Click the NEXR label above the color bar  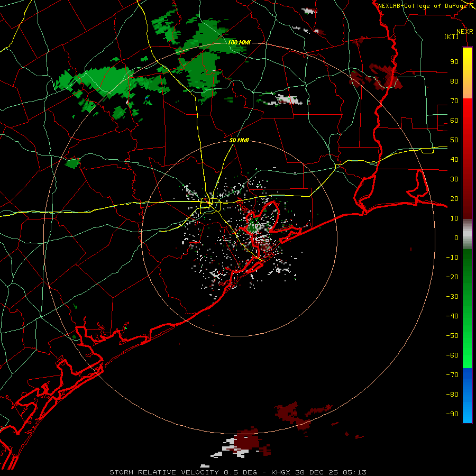pos(465,32)
